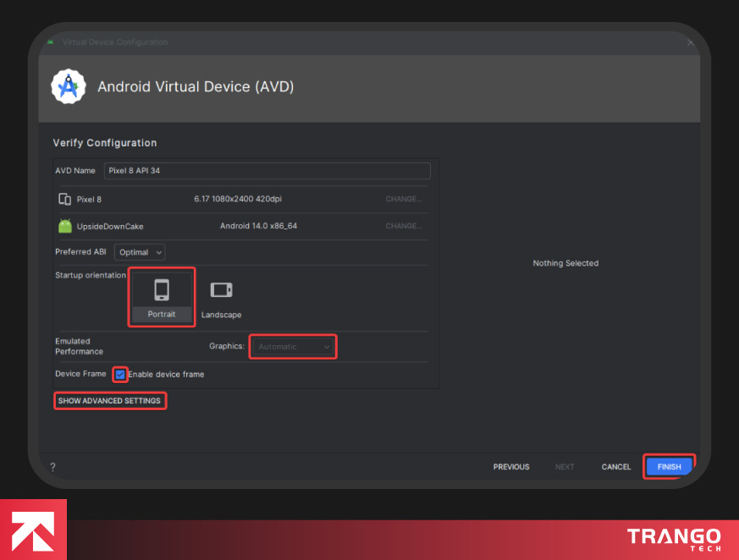Click the Trango Tech arrow logo
This screenshot has height=560, width=739.
click(x=33, y=530)
